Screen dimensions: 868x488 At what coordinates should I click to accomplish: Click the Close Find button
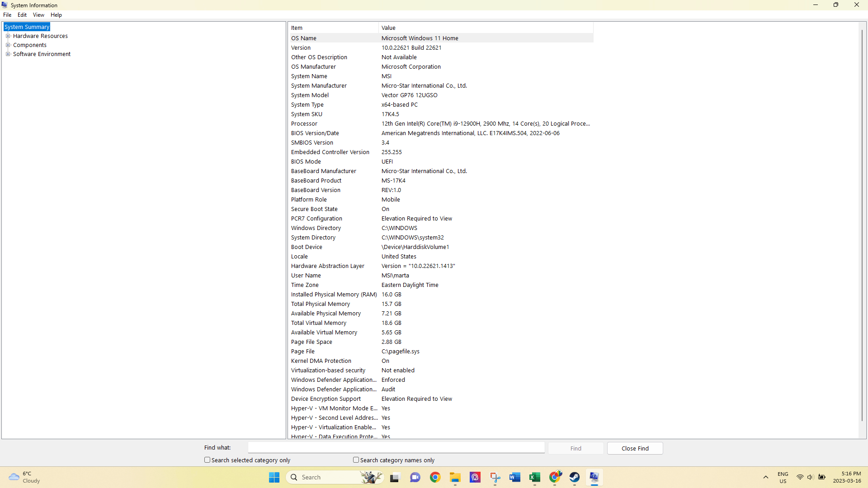pos(635,448)
